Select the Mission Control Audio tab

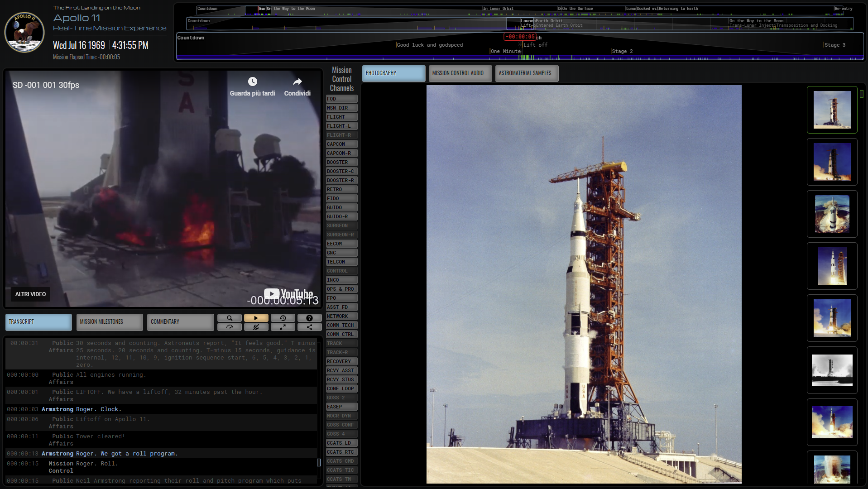pyautogui.click(x=460, y=73)
